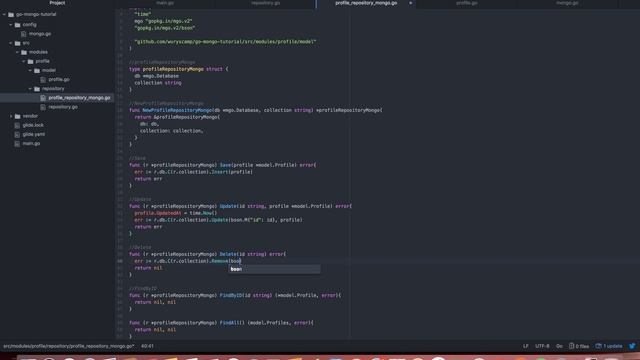Click the Go grammar selector in status bar

[x=559, y=346]
